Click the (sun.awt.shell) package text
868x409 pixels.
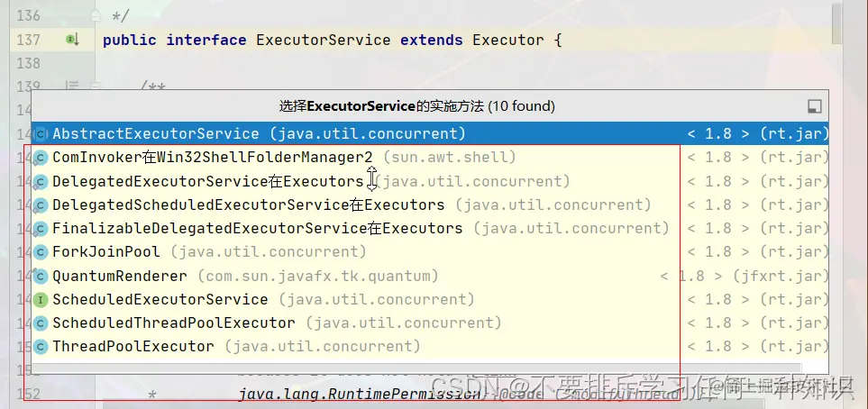tap(450, 158)
